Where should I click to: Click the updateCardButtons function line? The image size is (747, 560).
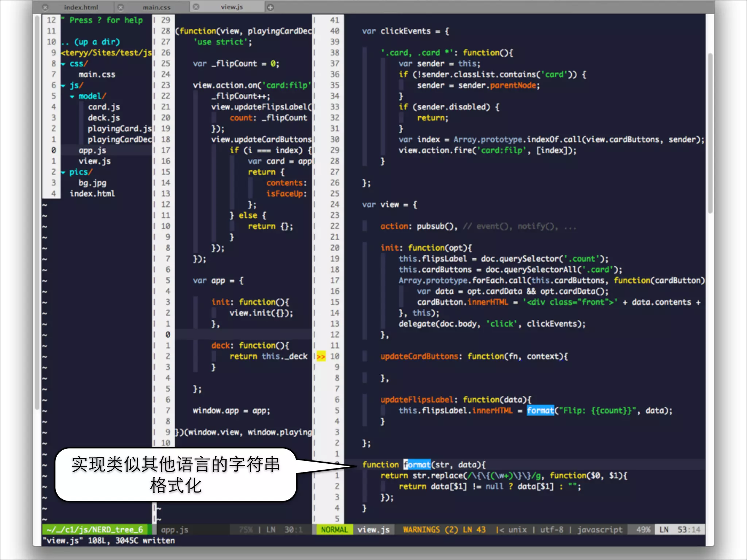(474, 356)
